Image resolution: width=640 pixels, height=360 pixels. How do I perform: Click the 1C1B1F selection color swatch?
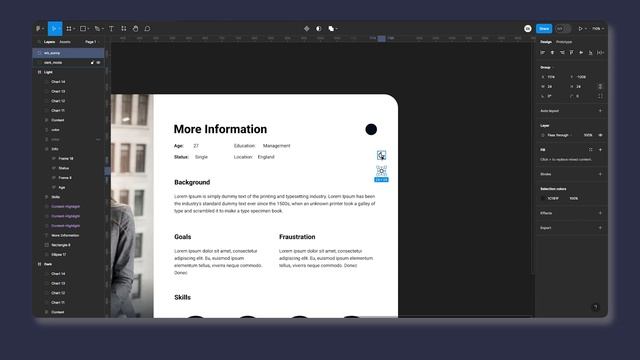tap(543, 198)
